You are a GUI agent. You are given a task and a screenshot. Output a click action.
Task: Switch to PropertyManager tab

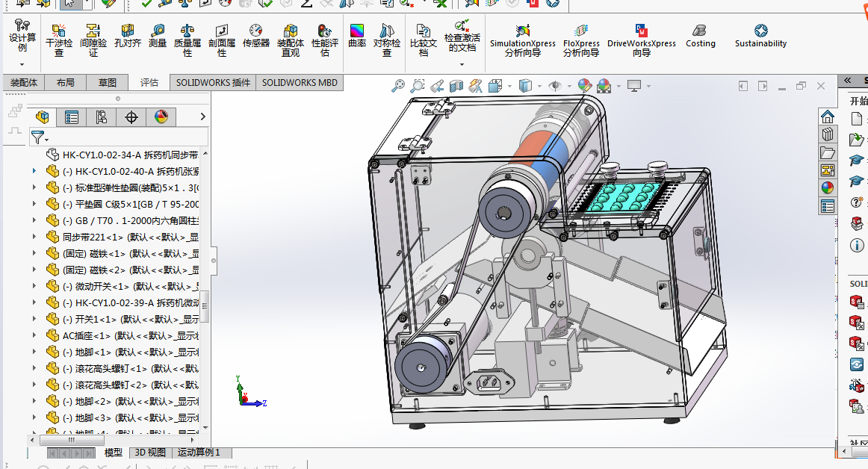point(72,117)
